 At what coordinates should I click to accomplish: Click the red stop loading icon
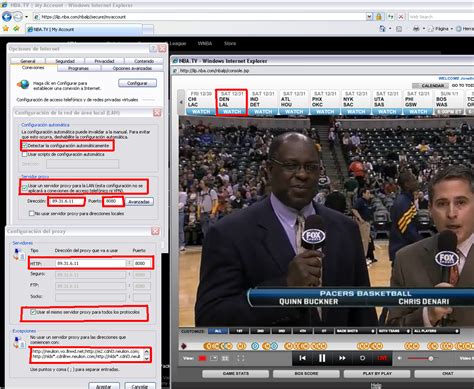click(x=401, y=17)
